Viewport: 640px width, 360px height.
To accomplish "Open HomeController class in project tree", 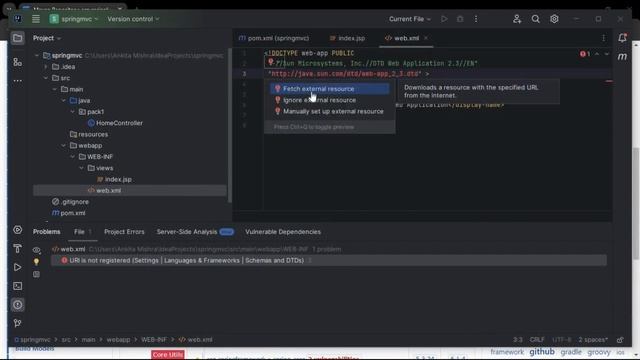I will pos(119,123).
